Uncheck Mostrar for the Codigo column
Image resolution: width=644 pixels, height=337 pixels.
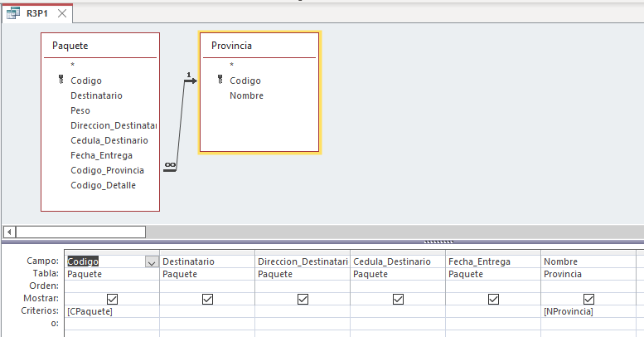112,299
